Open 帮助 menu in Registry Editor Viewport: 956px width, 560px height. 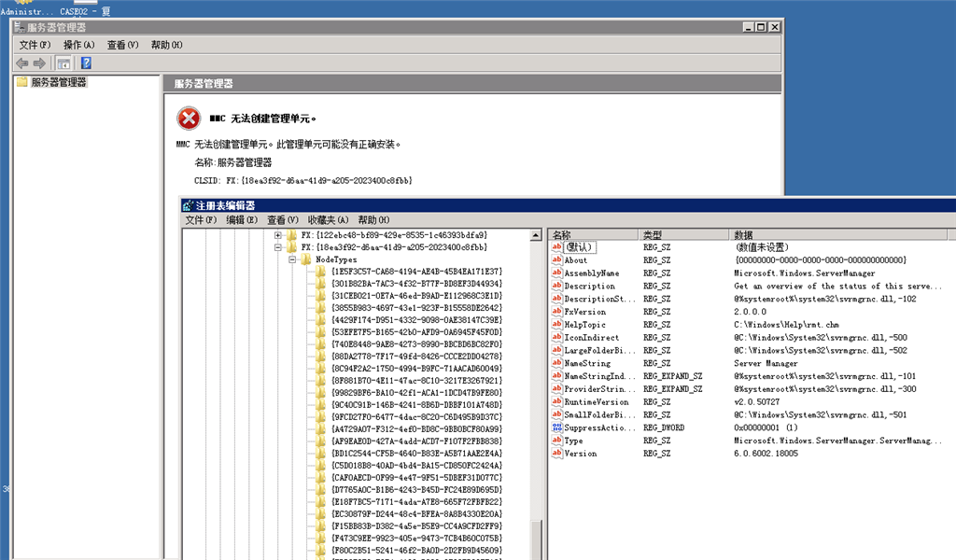[373, 220]
